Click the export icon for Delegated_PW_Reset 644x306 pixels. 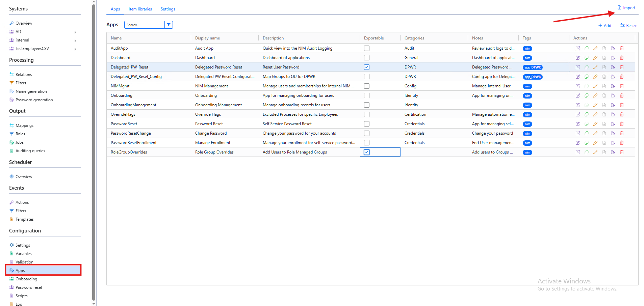click(613, 67)
